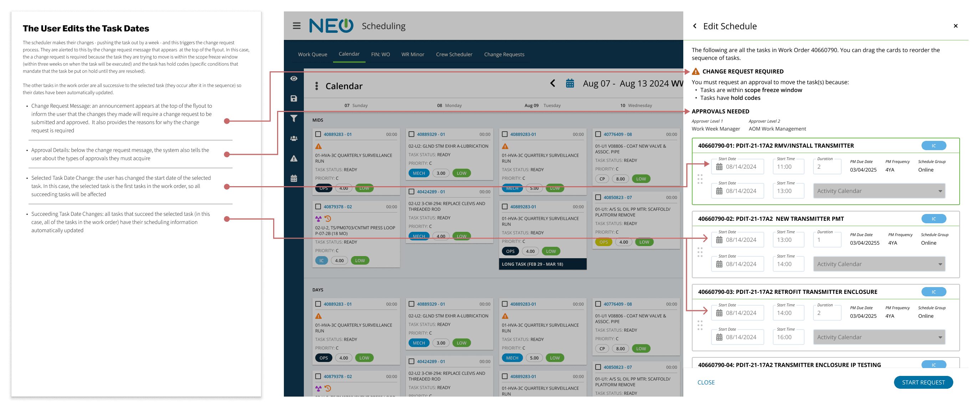Go to previous week with left chevron
Viewport: 980px width, 408px height.
(x=552, y=83)
